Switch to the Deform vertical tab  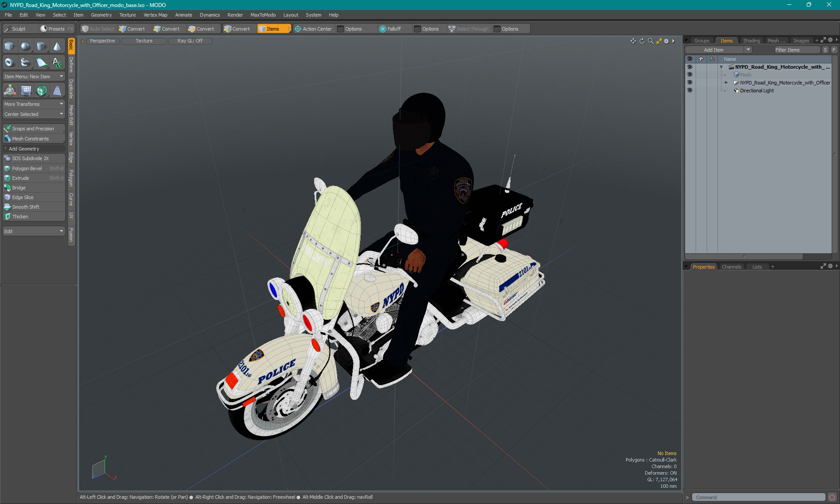(x=71, y=65)
